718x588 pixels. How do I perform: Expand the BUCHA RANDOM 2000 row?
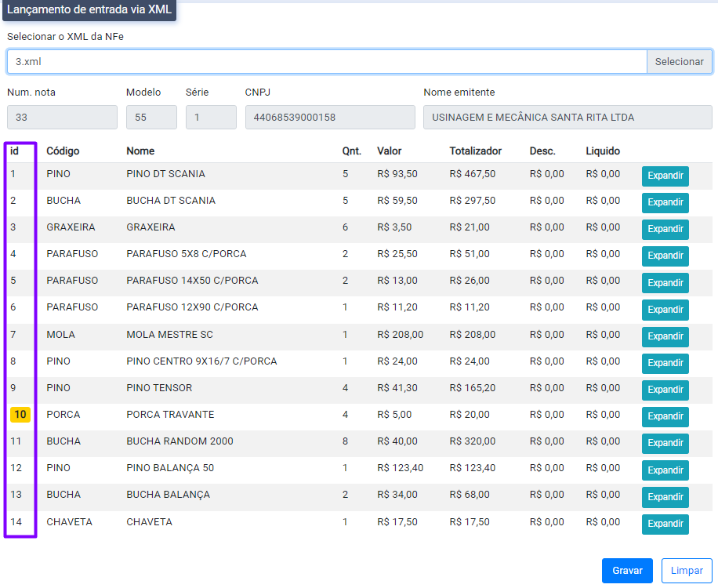click(x=665, y=444)
